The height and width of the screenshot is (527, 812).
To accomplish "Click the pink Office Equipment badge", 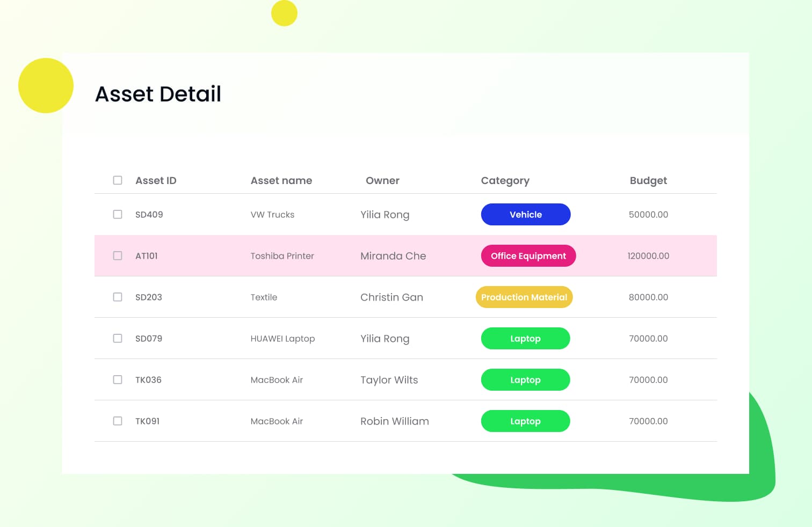I will pyautogui.click(x=528, y=255).
